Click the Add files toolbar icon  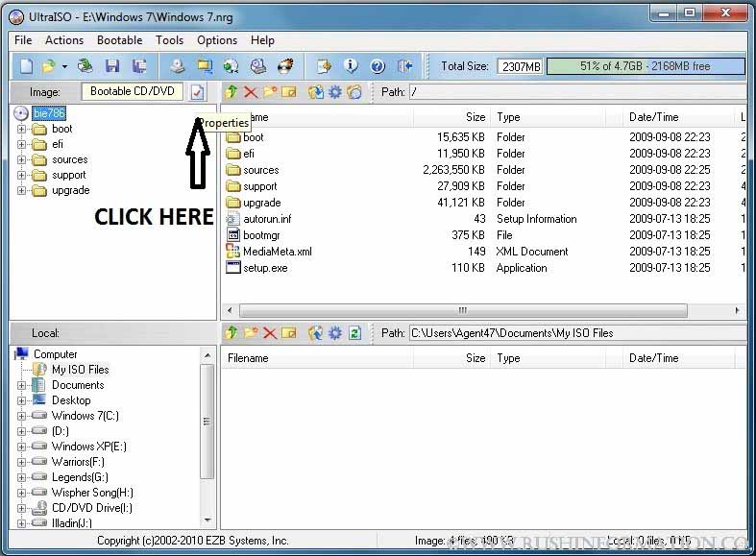point(324,66)
